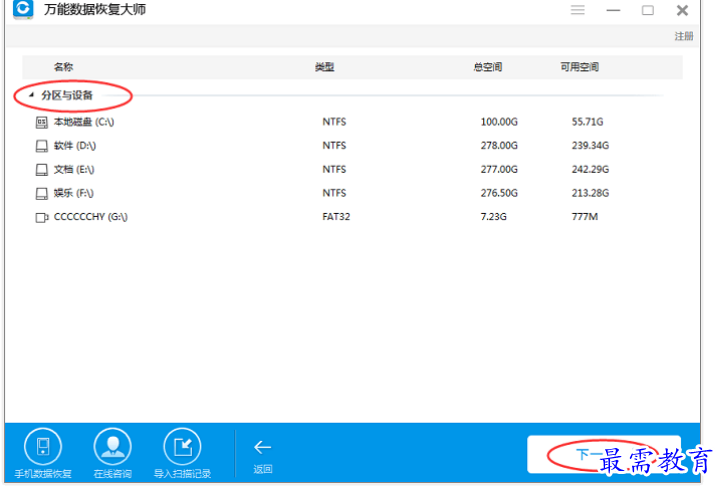The width and height of the screenshot is (721, 492).
Task: Click the 100.00G total space value
Action: click(499, 122)
